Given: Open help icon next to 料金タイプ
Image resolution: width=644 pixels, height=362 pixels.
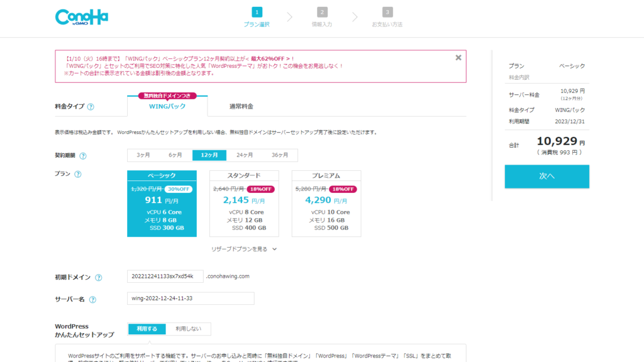Looking at the screenshot, I should coord(91,107).
